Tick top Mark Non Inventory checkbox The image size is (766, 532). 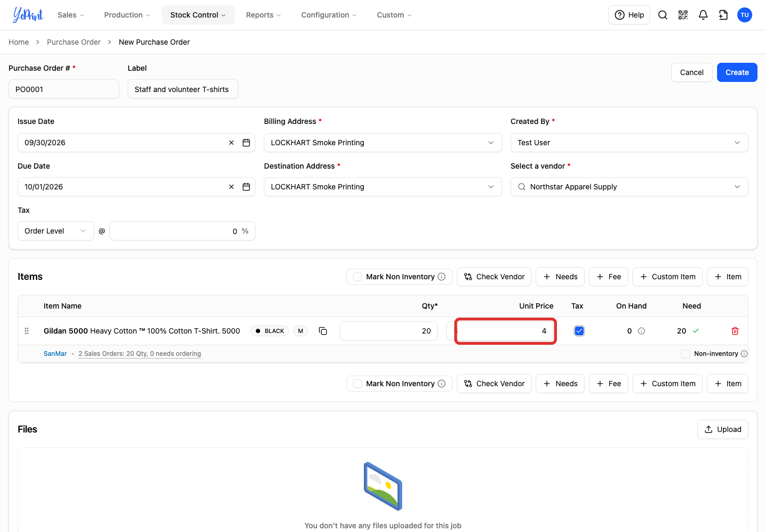coord(357,277)
